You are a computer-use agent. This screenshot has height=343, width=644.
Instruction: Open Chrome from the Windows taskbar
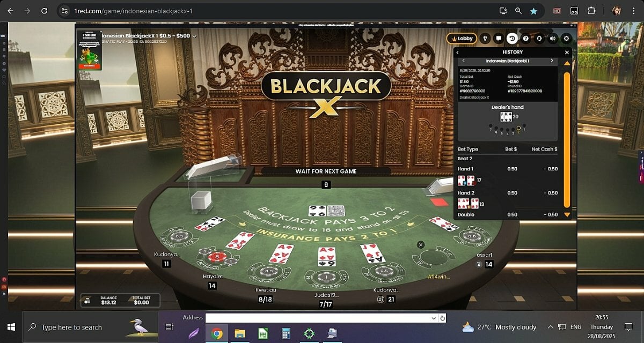[x=217, y=333]
